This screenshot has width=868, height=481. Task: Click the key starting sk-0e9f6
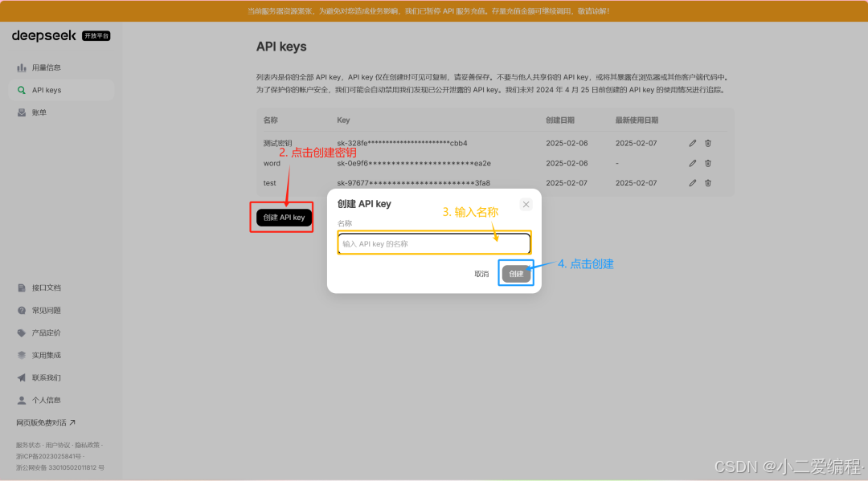(414, 163)
